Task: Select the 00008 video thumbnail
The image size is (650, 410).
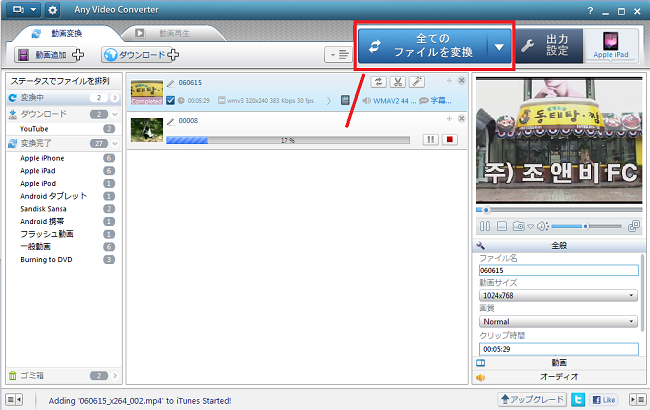Action: coord(147,130)
